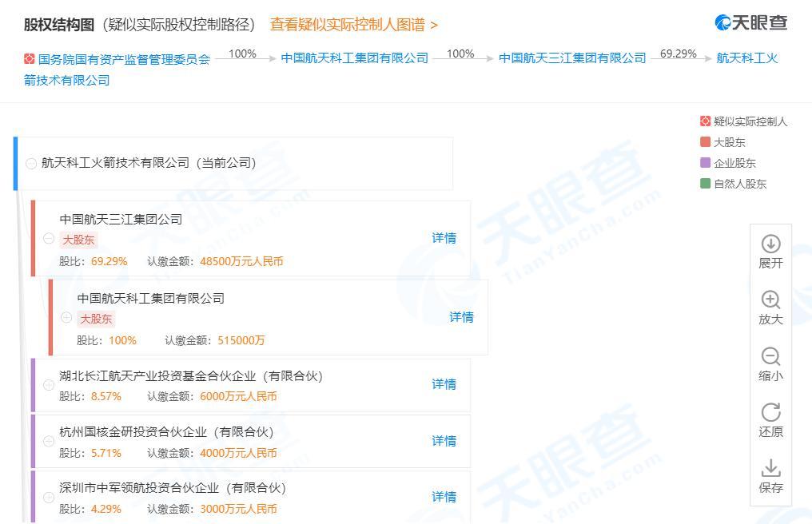Select the 深圳市中军领航投资合伙企业 name
Image resolution: width=812 pixels, height=524 pixels.
coord(173,488)
